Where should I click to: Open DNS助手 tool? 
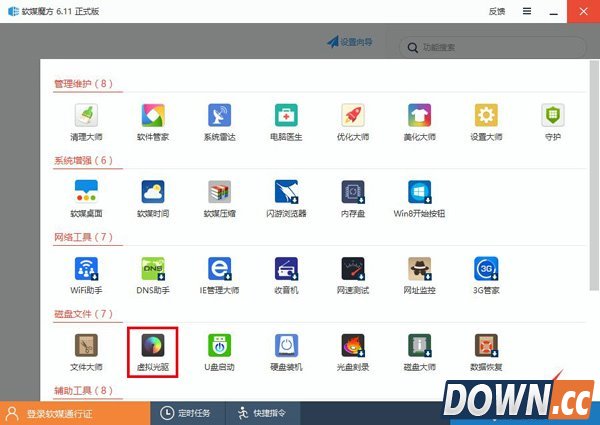[x=153, y=275]
